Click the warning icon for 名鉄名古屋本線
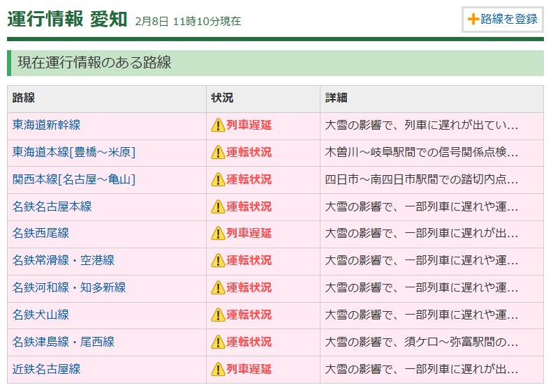553x392 pixels. coord(218,206)
